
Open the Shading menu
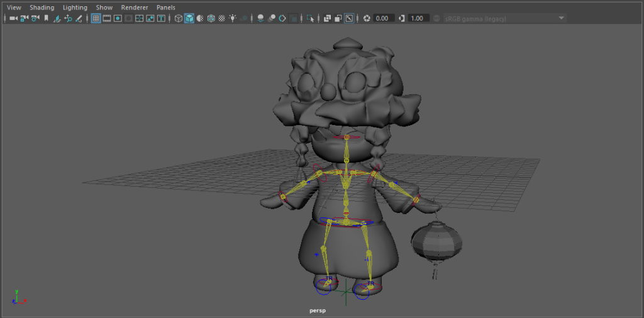42,8
